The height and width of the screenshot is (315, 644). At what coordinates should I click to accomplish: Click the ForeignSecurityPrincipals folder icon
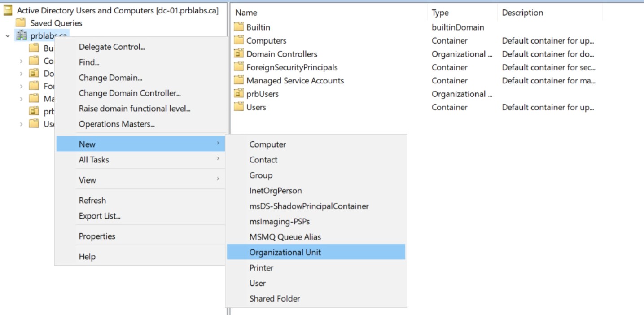pos(239,67)
